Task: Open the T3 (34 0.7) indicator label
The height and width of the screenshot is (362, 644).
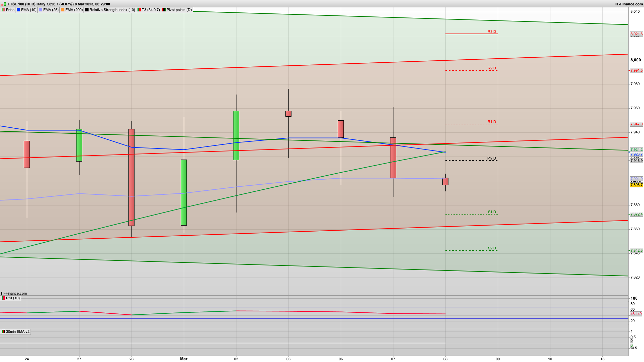Action: [151, 10]
